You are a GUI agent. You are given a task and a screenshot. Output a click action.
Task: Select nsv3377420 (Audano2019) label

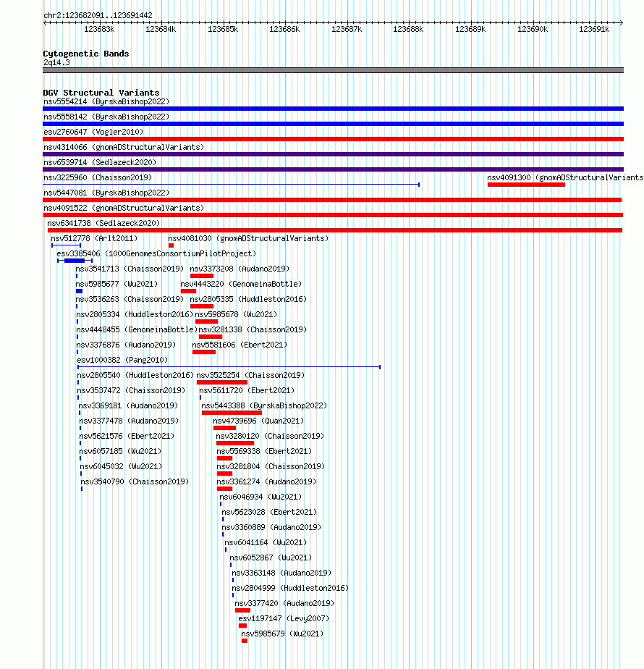click(284, 603)
